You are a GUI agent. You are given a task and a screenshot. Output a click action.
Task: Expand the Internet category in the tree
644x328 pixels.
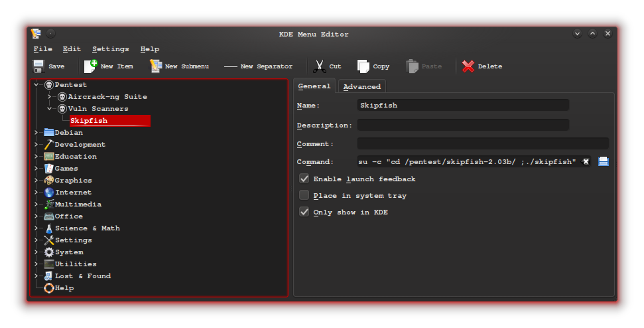36,193
